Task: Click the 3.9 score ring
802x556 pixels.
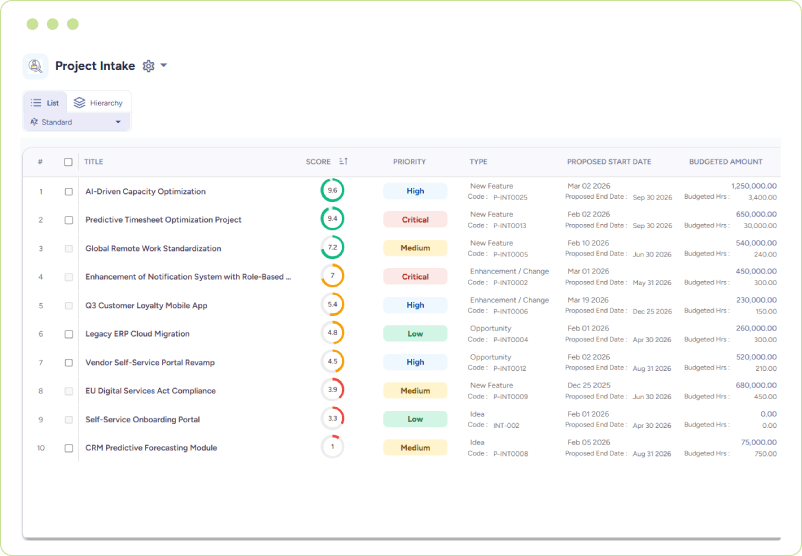Action: pyautogui.click(x=332, y=390)
